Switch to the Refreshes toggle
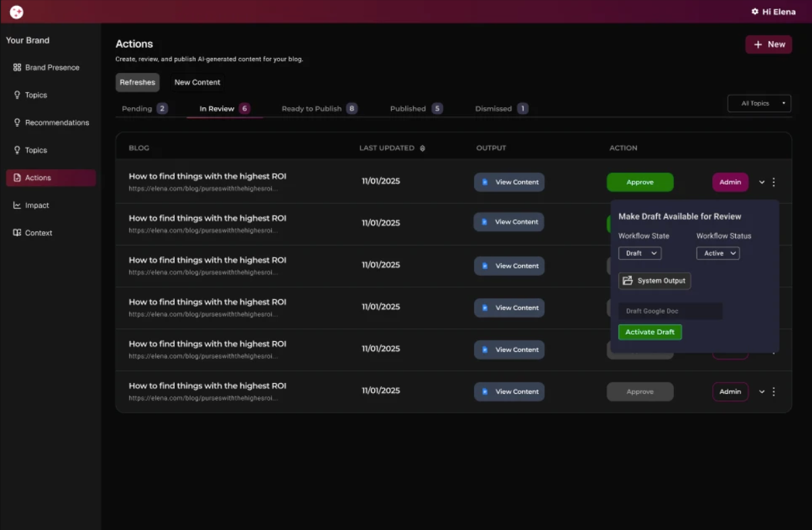This screenshot has width=812, height=530. [x=138, y=82]
